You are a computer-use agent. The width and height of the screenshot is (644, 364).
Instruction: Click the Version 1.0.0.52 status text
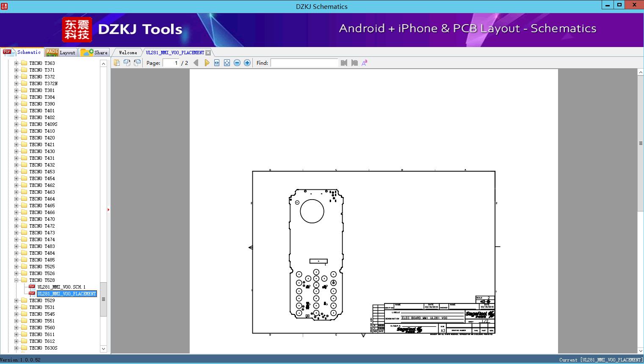click(20, 360)
